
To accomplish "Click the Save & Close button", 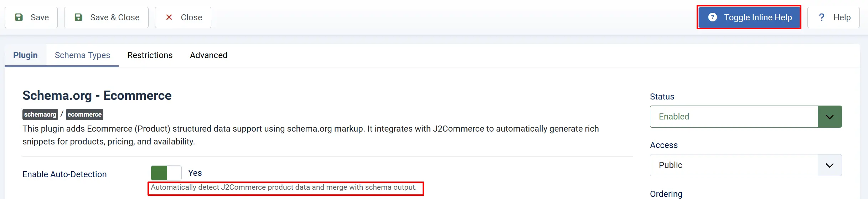I will [106, 17].
